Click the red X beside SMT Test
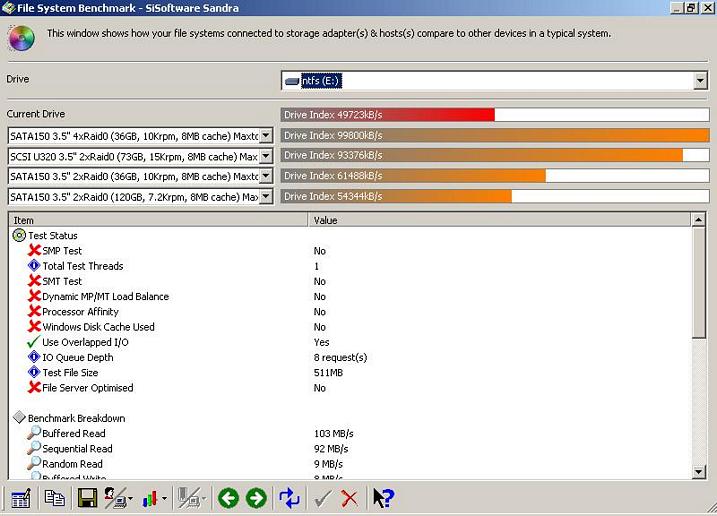 pyautogui.click(x=34, y=280)
